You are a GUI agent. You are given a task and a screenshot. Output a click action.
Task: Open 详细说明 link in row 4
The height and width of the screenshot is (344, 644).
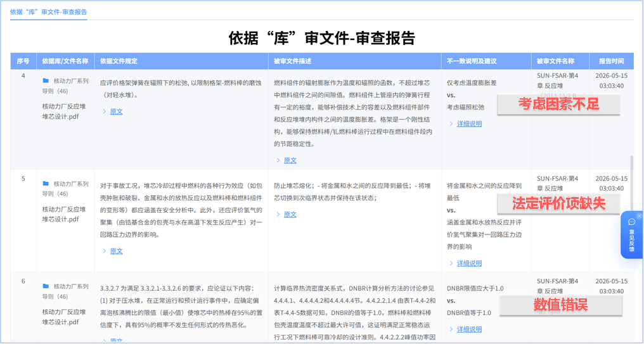pyautogui.click(x=470, y=124)
